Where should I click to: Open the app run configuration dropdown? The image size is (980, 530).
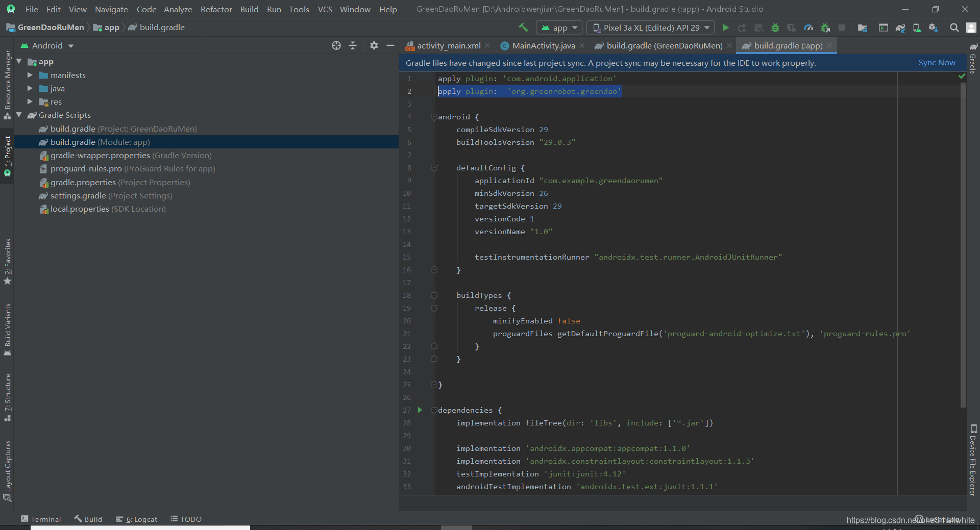coord(559,28)
